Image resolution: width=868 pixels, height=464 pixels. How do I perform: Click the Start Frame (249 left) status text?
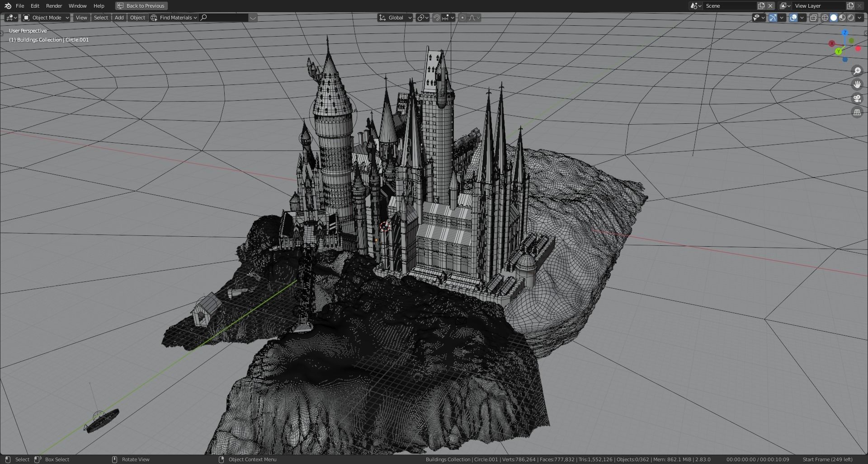[827, 459]
